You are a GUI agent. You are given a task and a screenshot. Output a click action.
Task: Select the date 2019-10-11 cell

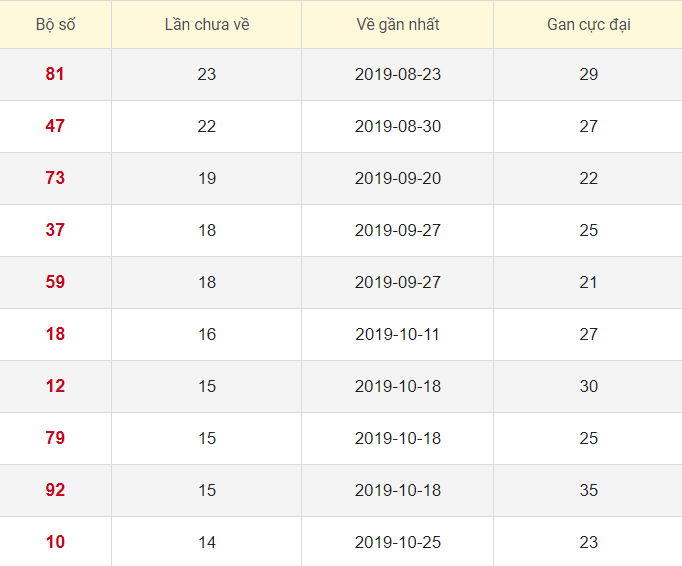tap(397, 334)
